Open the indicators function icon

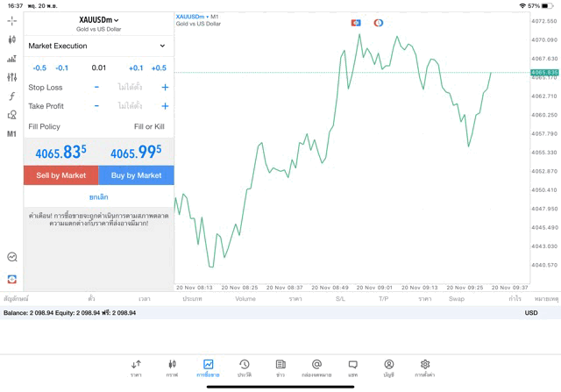pyautogui.click(x=11, y=96)
